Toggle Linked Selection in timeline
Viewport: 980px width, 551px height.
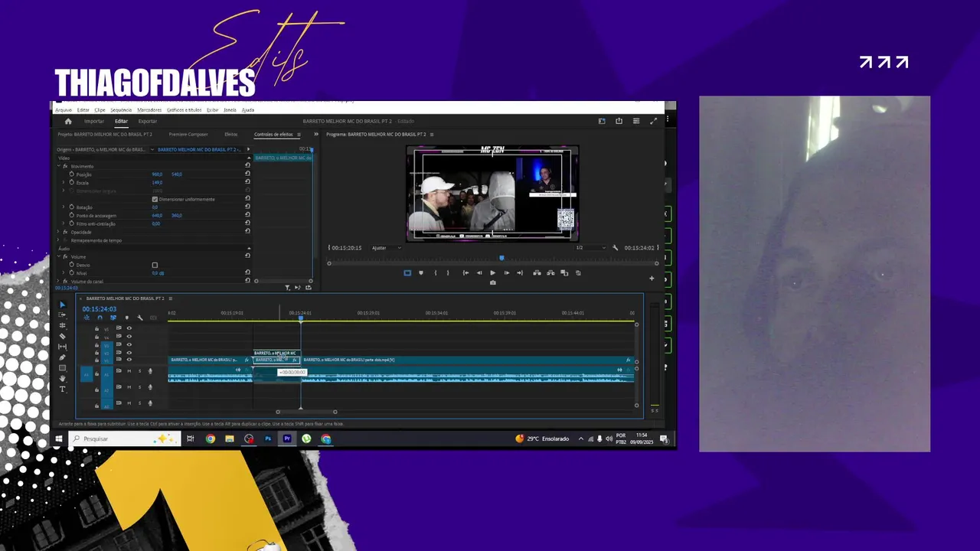click(113, 318)
